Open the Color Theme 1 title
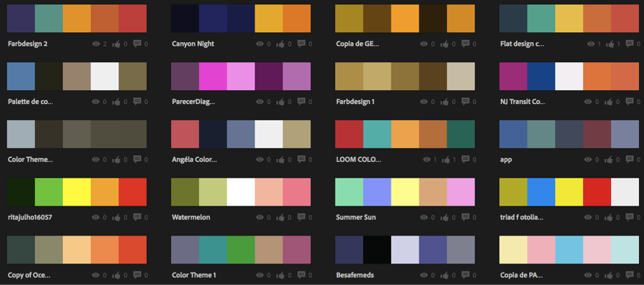Screen dimensions: 644x285 click(194, 275)
